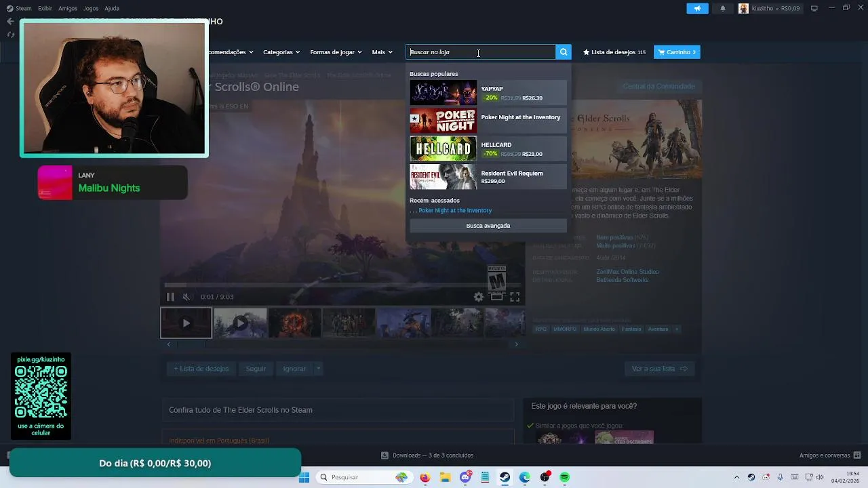The width and height of the screenshot is (868, 488).
Task: Open kiuzinho account dropdown
Action: click(770, 8)
